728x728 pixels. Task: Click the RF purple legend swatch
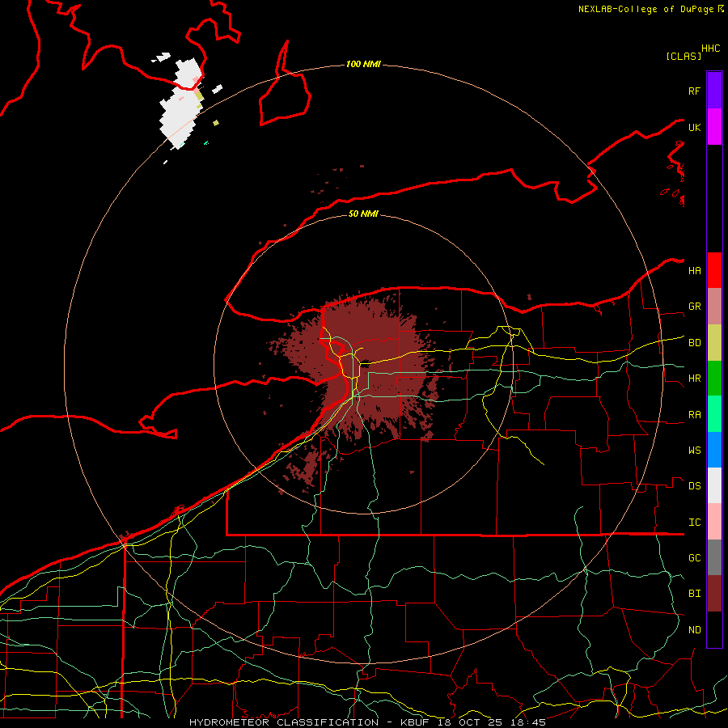[714, 91]
